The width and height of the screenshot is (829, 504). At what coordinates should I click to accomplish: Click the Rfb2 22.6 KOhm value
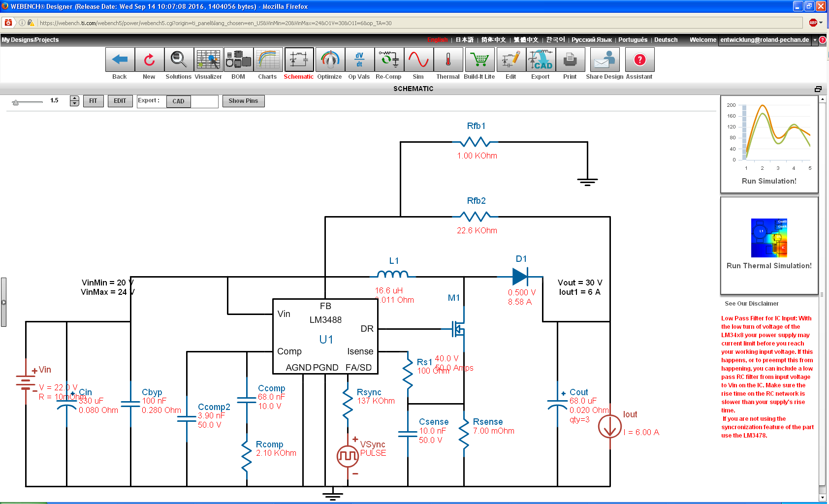point(477,230)
